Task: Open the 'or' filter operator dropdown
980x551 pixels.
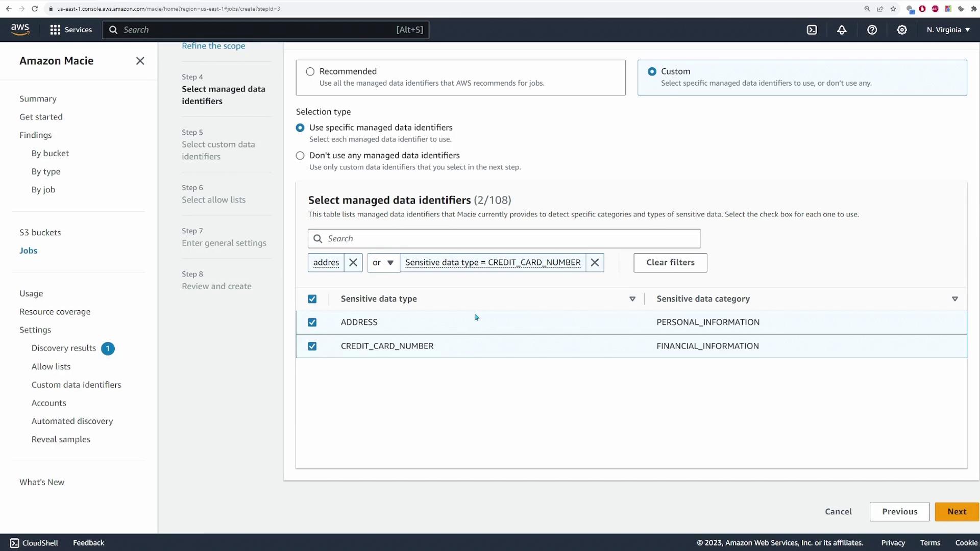Action: [x=383, y=263]
